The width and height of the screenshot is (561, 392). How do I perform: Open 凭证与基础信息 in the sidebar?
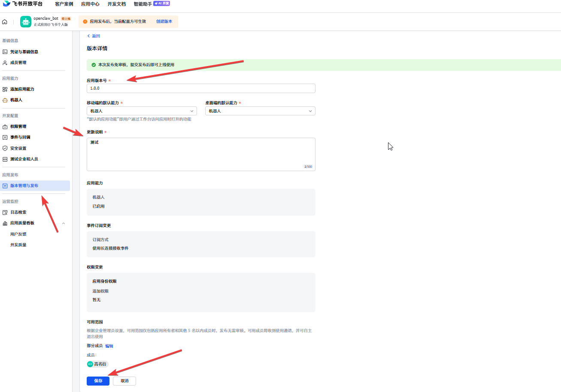click(x=24, y=52)
